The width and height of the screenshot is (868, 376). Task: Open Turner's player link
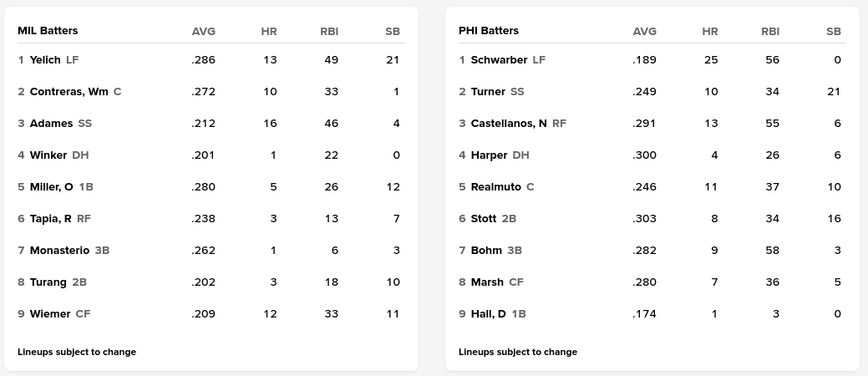pos(488,92)
